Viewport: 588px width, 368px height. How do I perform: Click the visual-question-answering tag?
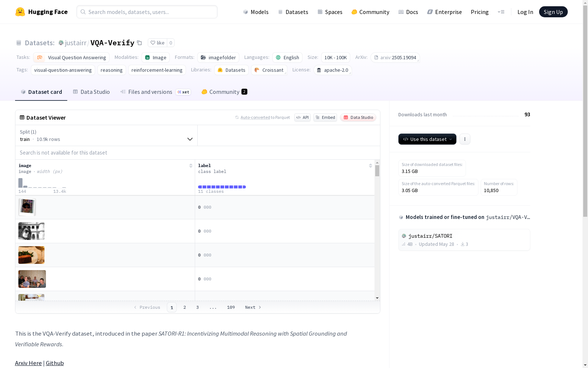click(x=63, y=70)
